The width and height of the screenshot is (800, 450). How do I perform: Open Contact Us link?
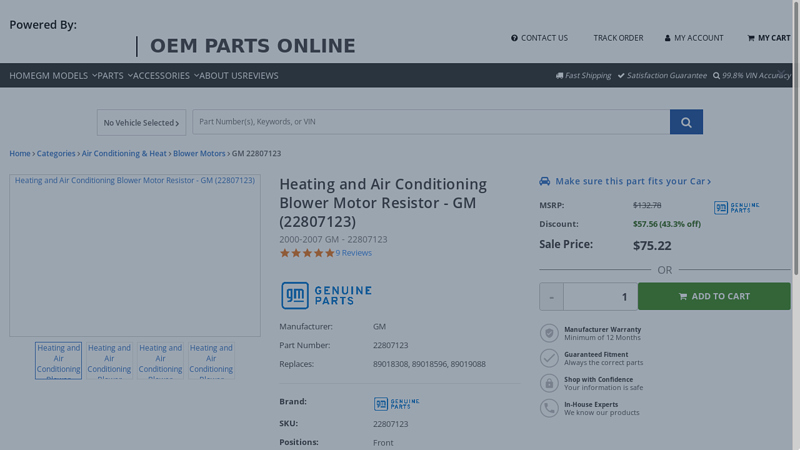(539, 38)
